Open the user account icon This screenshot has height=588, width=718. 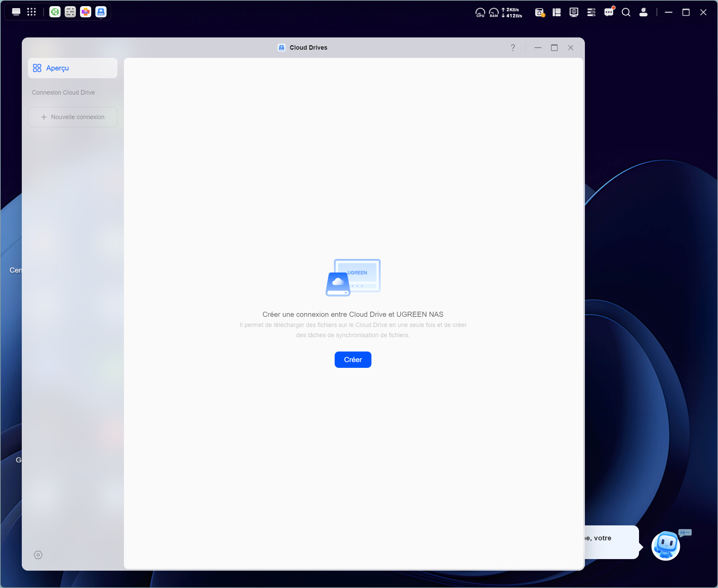pyautogui.click(x=643, y=13)
